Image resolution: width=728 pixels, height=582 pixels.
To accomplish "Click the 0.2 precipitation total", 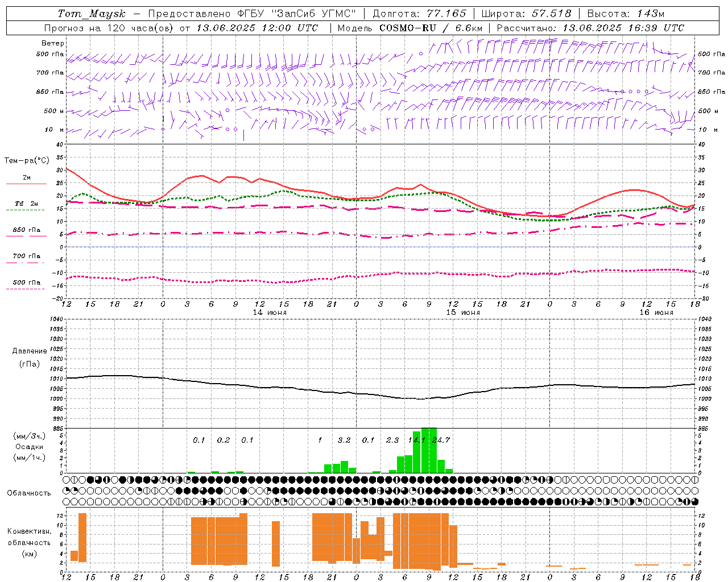I will [224, 440].
